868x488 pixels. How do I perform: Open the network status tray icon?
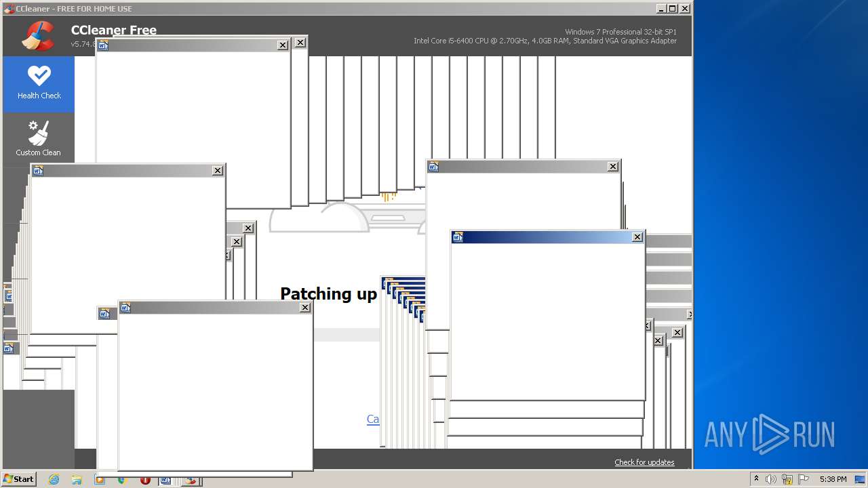(787, 479)
